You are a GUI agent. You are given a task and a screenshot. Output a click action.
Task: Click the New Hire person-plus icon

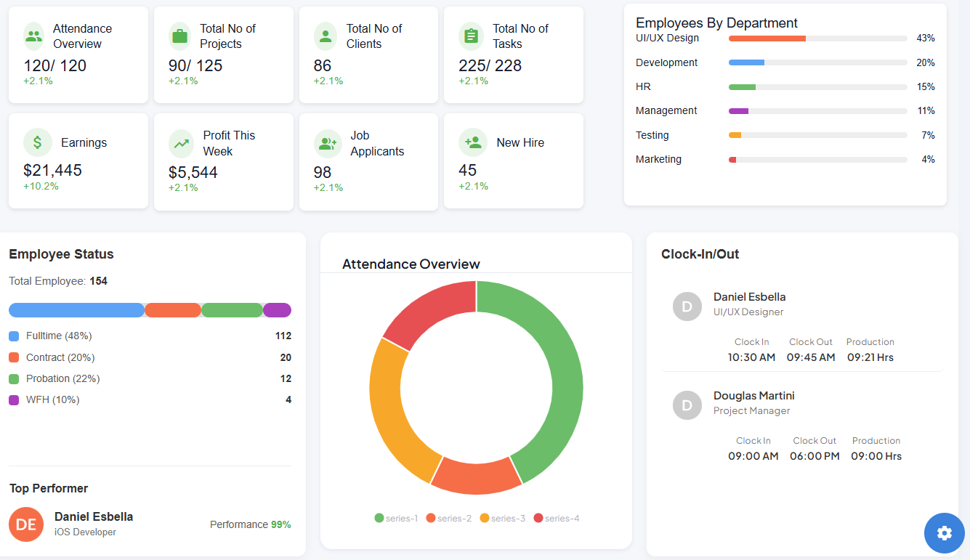[473, 142]
